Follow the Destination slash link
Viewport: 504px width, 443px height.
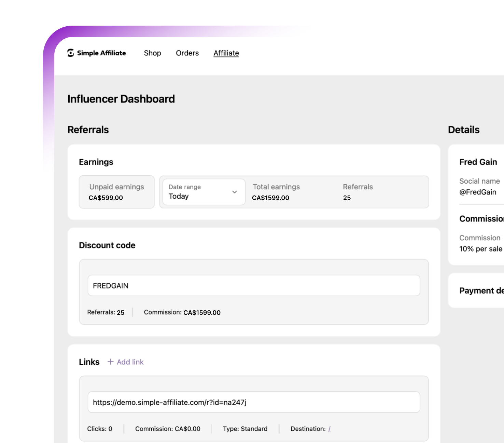[x=329, y=429]
